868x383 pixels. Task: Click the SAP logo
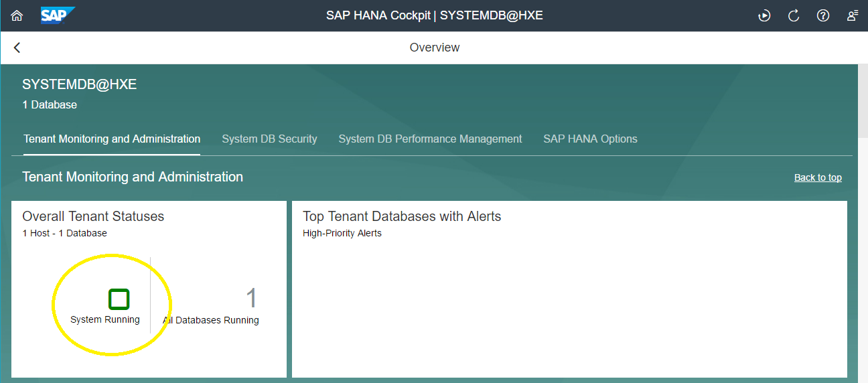coord(58,15)
